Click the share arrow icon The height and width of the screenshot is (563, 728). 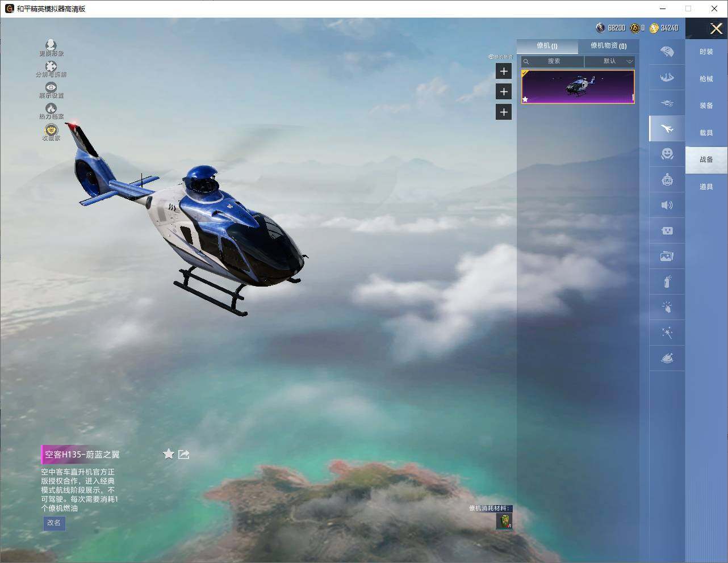tap(183, 454)
